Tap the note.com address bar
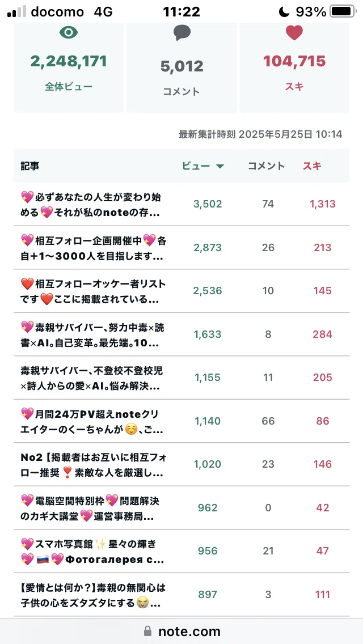 [181, 632]
